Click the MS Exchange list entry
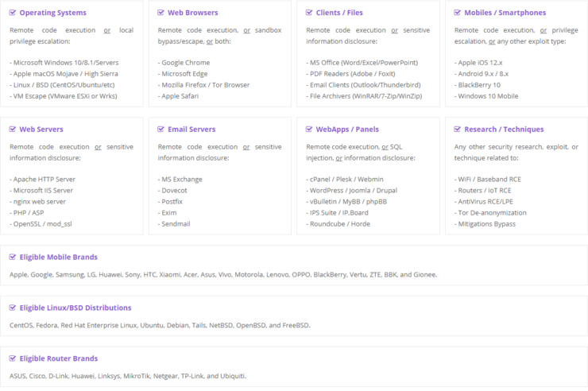The width and height of the screenshot is (588, 391). click(x=181, y=180)
